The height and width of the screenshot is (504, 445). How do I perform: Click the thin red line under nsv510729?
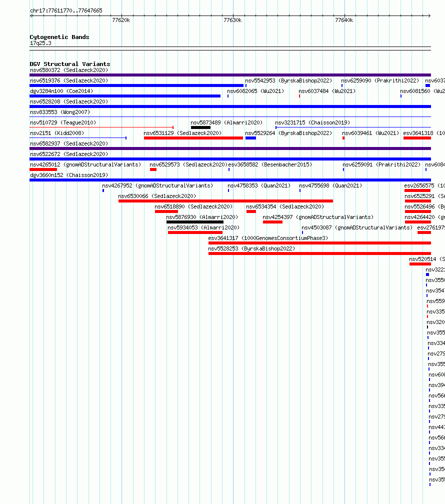(101, 127)
